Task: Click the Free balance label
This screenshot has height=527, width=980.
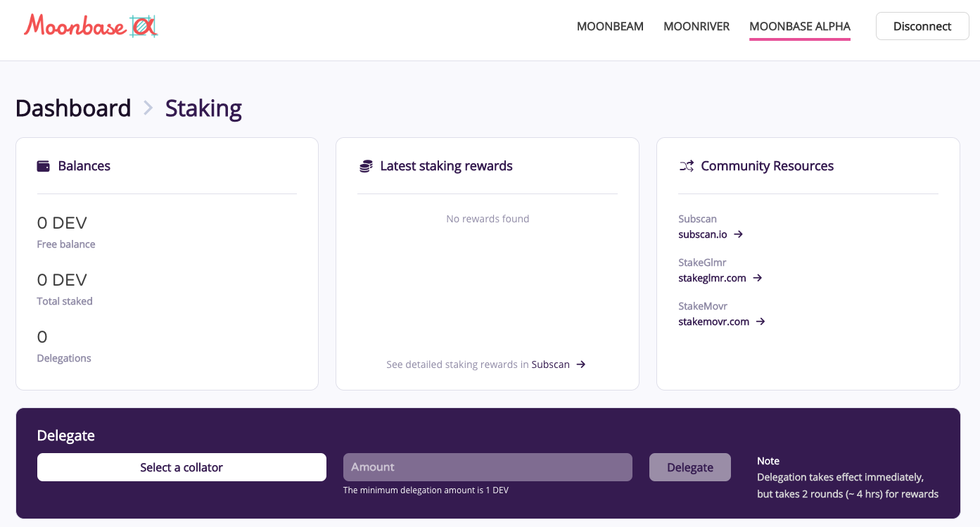Action: coord(66,244)
